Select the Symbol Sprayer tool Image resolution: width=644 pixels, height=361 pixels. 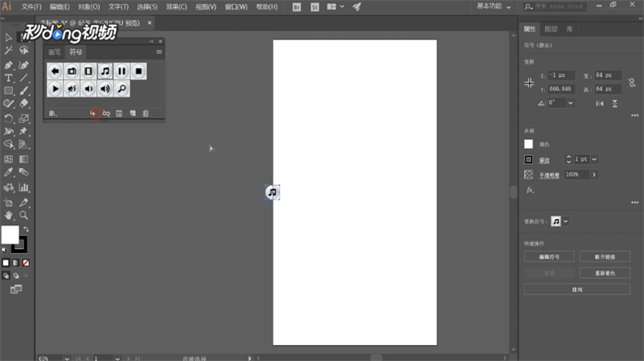(8, 187)
